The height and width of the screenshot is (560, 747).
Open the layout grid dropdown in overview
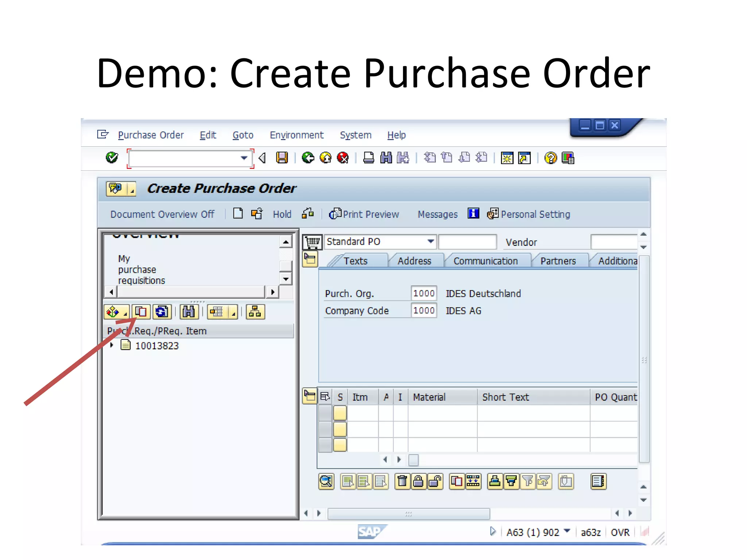click(x=233, y=312)
